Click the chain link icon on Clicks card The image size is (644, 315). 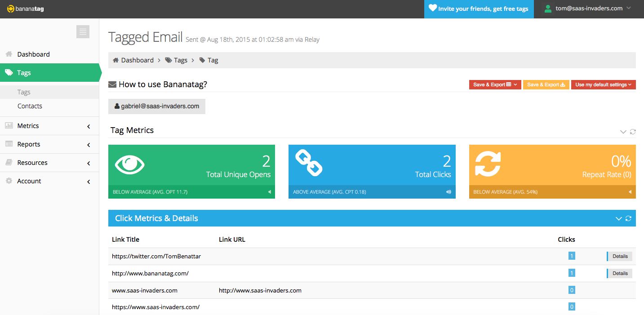309,163
